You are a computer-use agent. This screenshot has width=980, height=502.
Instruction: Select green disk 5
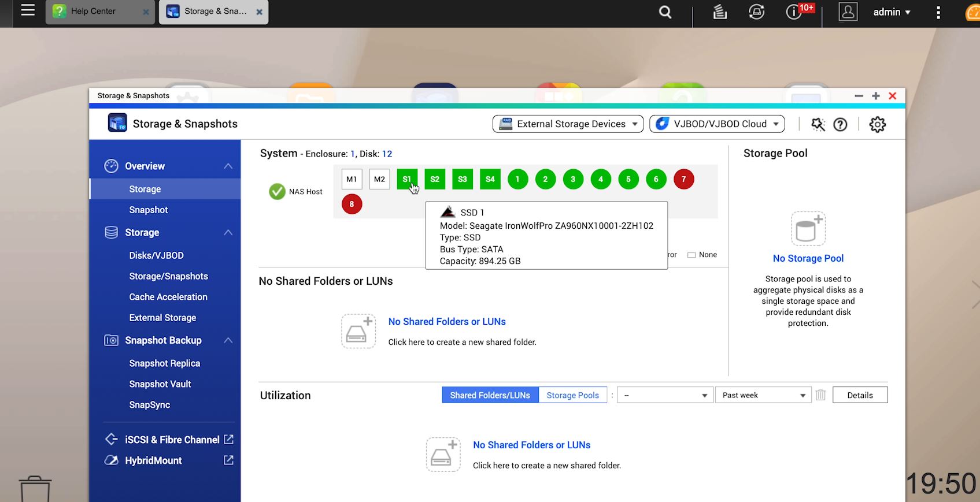point(628,179)
